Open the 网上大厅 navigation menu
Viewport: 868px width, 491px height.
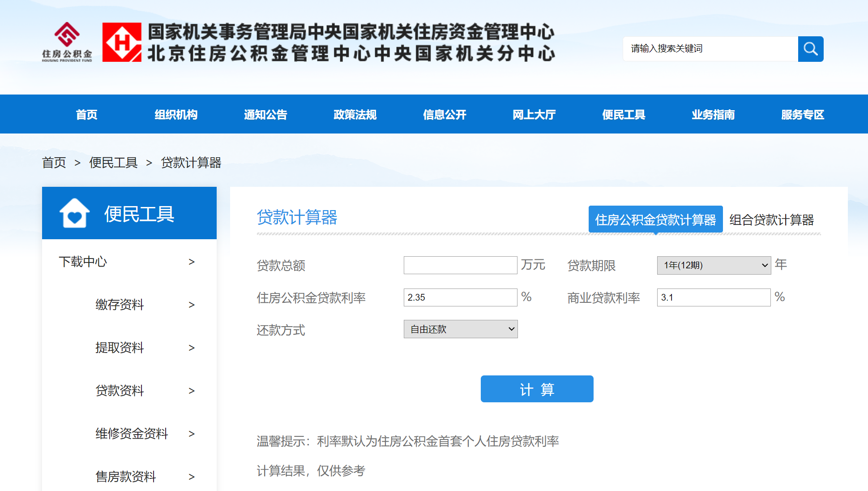click(534, 114)
